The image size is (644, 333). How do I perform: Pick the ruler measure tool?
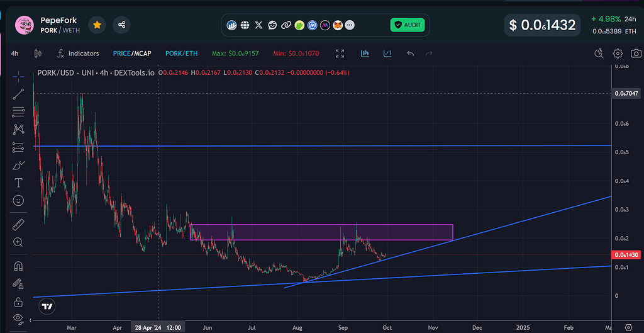(19, 224)
